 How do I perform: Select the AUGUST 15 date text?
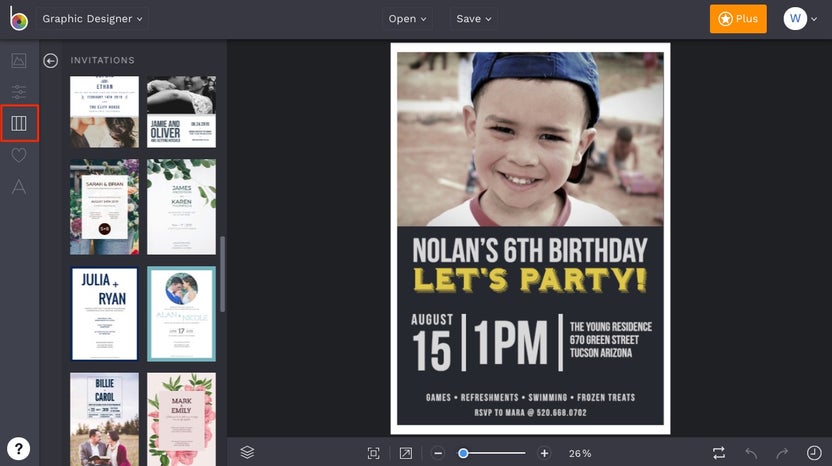coord(432,342)
